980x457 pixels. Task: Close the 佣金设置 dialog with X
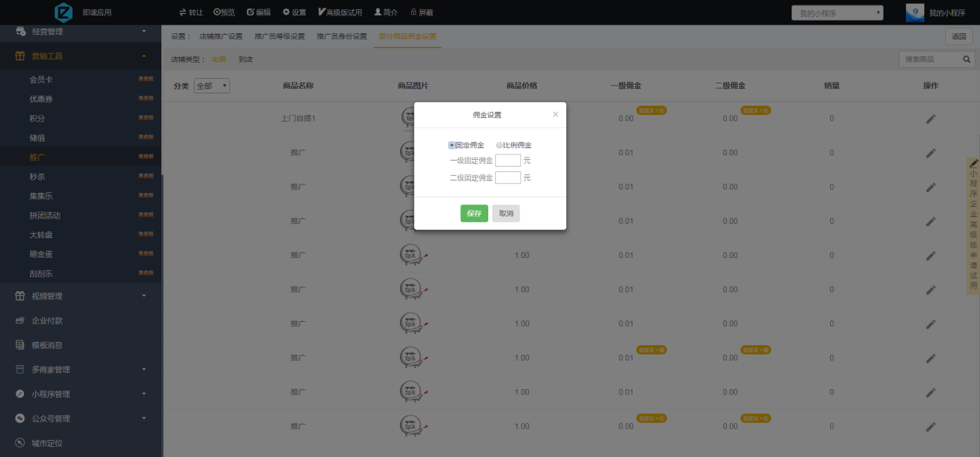point(555,114)
